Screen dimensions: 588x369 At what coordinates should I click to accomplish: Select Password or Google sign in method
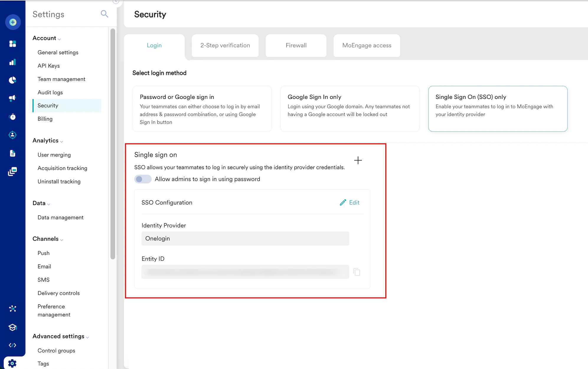point(202,109)
